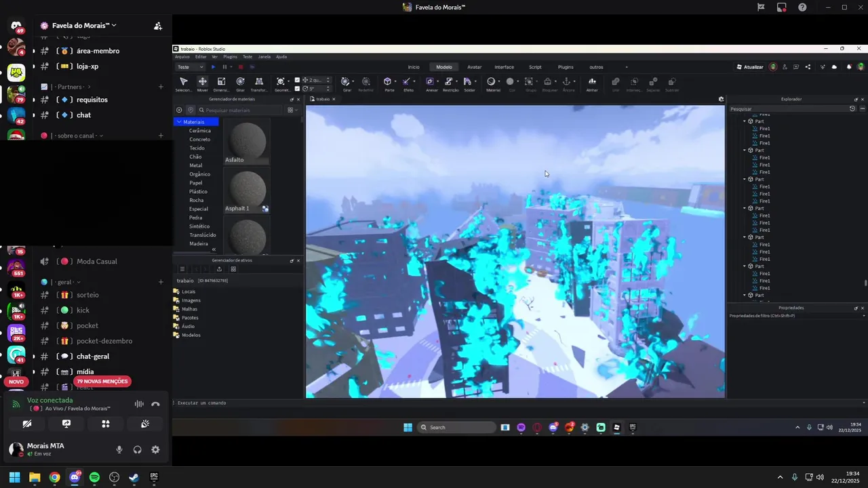The height and width of the screenshot is (488, 868).
Task: Open the Favela do Morais server dropdown
Action: (x=84, y=26)
